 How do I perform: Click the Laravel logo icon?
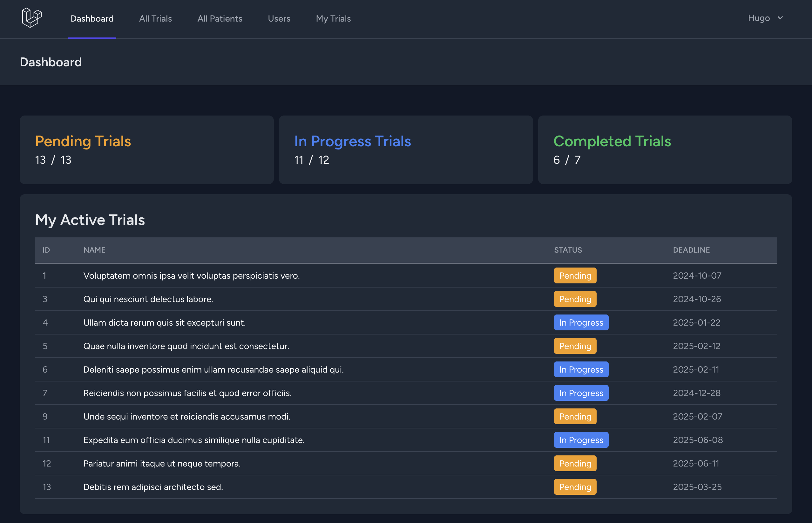point(32,18)
